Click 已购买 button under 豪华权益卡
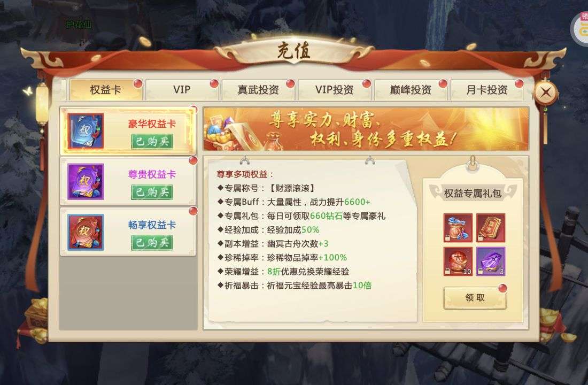 point(152,142)
